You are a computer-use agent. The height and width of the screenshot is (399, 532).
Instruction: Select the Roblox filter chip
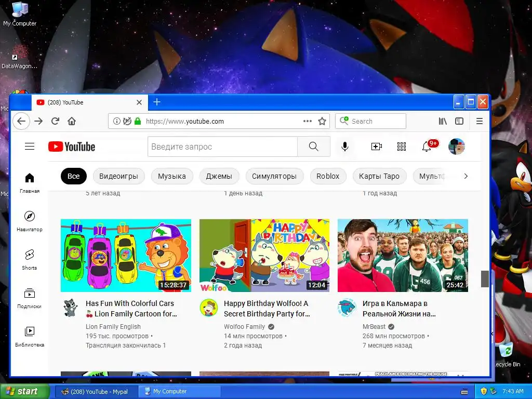[328, 176]
